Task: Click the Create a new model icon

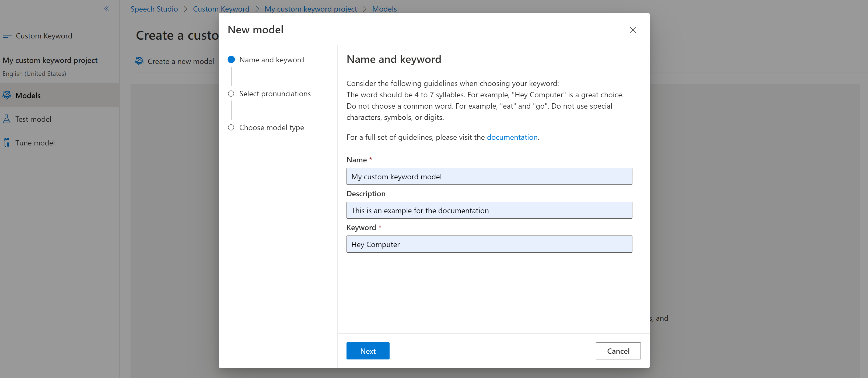Action: (x=141, y=61)
